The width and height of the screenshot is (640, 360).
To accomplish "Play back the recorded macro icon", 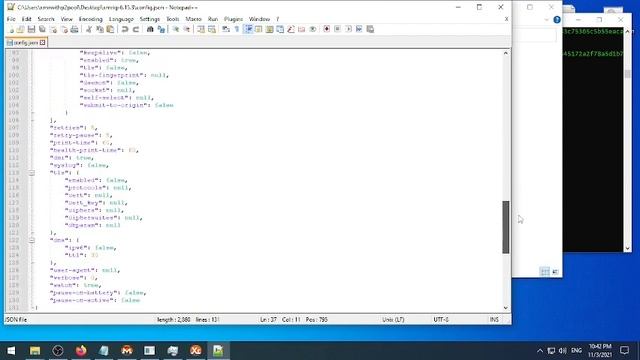I will pos(348,29).
